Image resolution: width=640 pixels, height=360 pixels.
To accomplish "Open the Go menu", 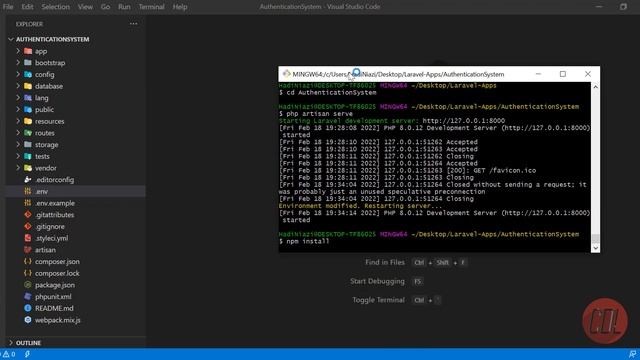I will click(105, 7).
